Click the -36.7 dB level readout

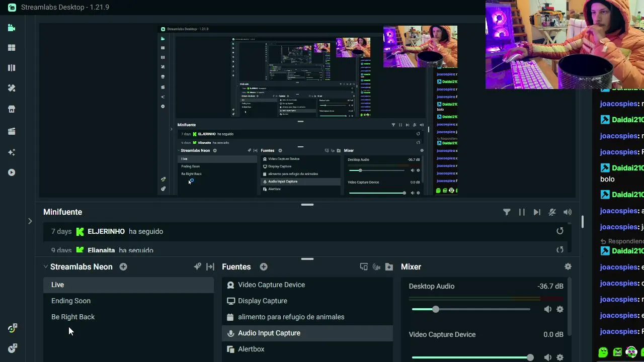click(x=550, y=286)
